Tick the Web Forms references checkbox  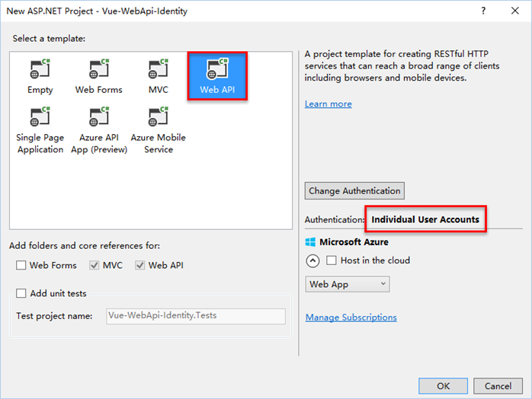pyautogui.click(x=21, y=265)
